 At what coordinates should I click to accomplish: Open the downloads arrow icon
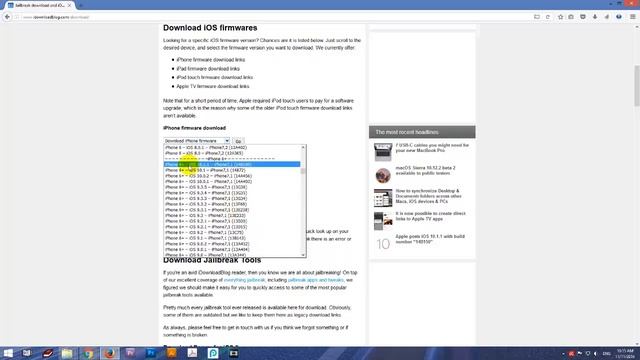(595, 17)
